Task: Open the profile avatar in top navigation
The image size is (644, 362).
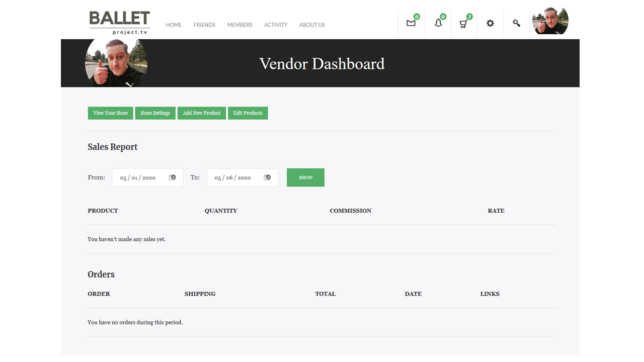Action: click(550, 22)
